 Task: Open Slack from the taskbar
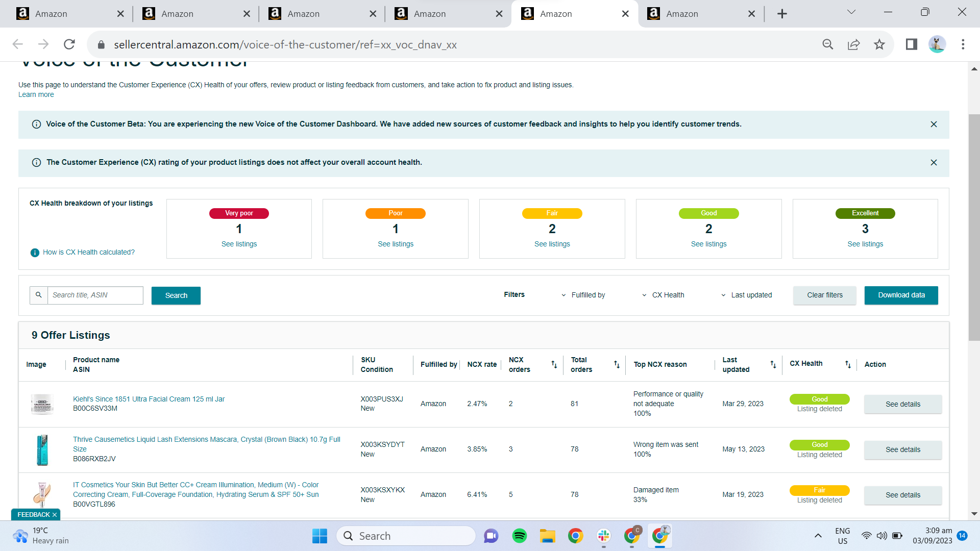(604, 536)
